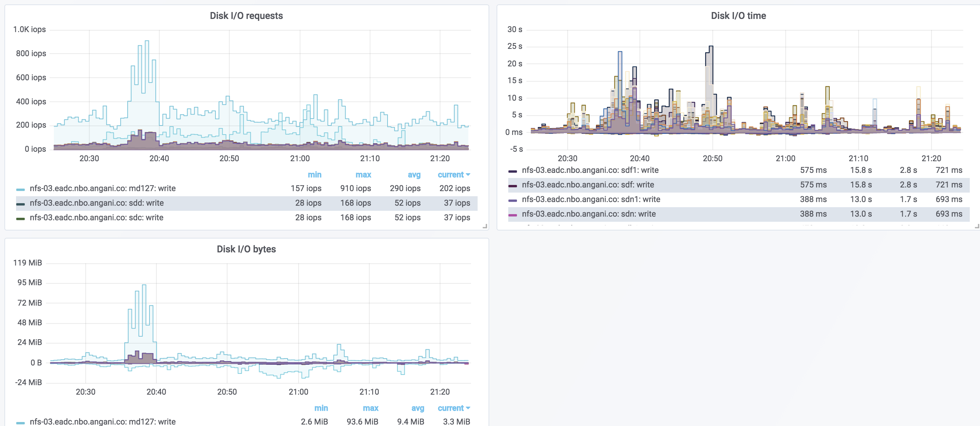Click the sdn write pink color swatch

point(513,215)
